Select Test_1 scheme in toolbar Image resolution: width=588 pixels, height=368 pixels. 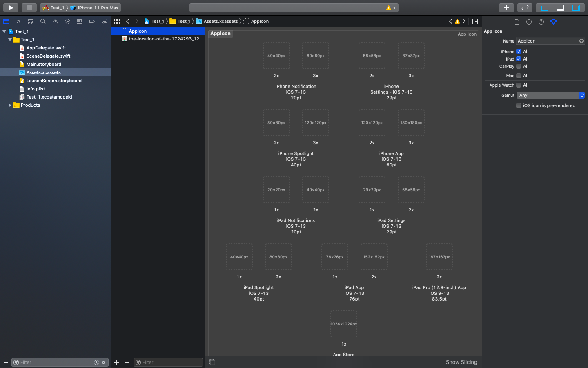point(54,8)
